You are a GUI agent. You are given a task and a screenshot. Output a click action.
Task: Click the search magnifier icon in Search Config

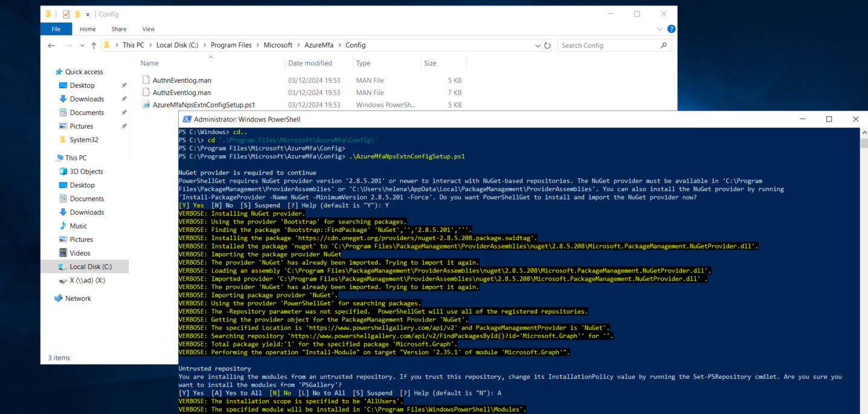tap(663, 45)
